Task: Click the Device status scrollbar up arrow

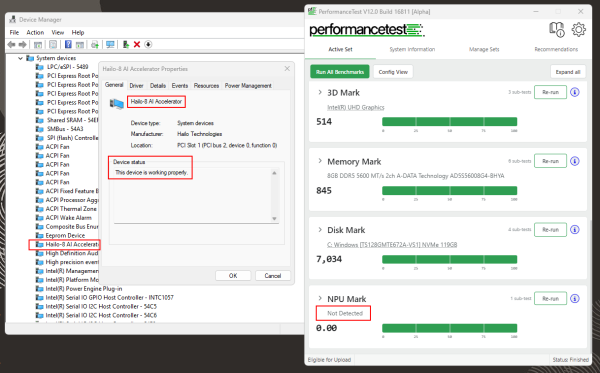Action: click(x=274, y=173)
